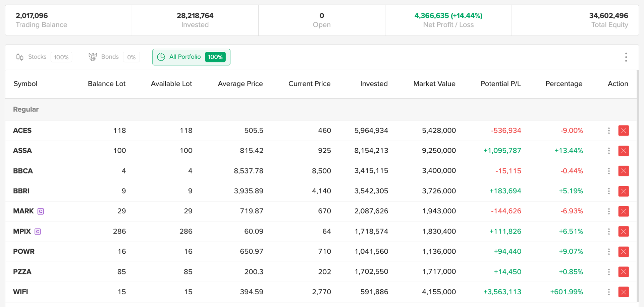Click WIFI's +601.99% percentage

[x=567, y=292]
